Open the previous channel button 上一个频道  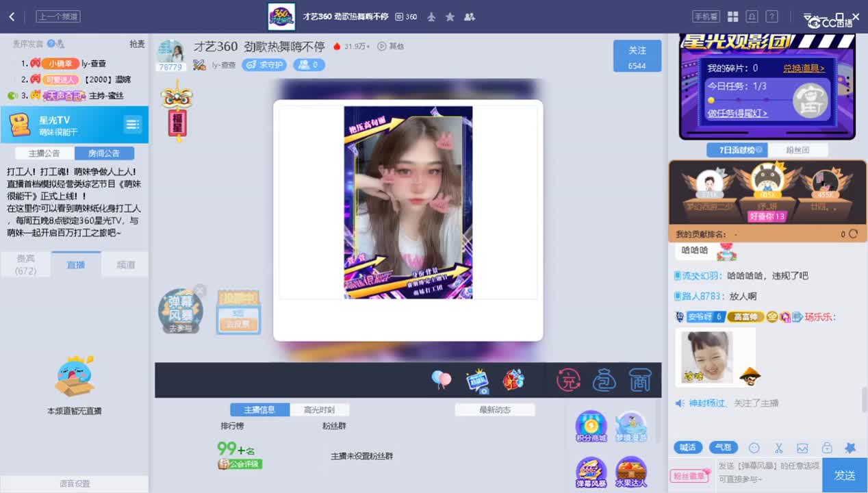pyautogui.click(x=58, y=16)
